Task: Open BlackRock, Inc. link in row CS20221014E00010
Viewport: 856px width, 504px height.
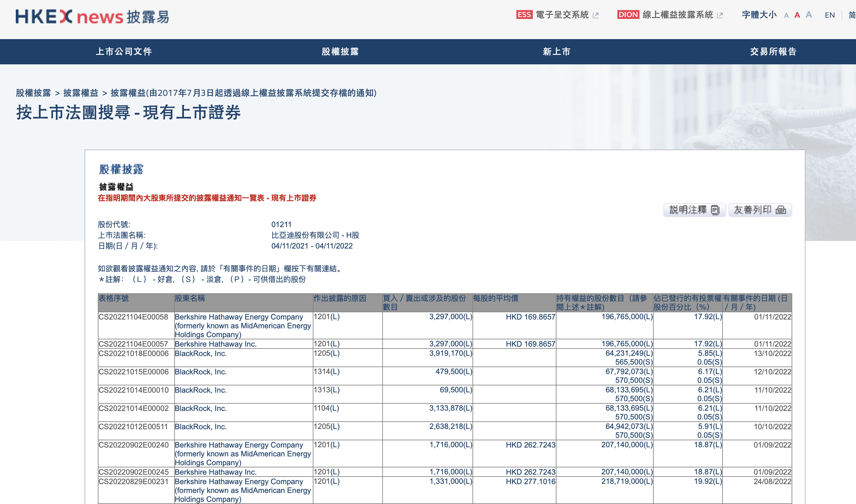Action: tap(200, 390)
